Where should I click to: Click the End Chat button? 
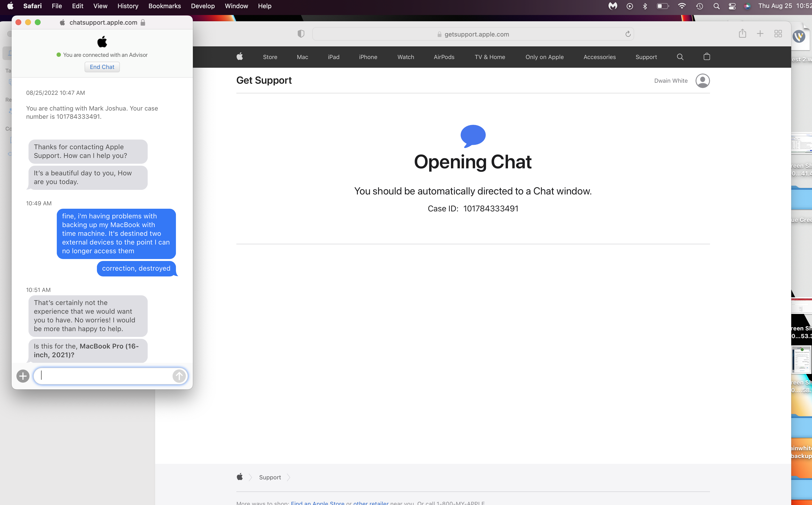[102, 67]
